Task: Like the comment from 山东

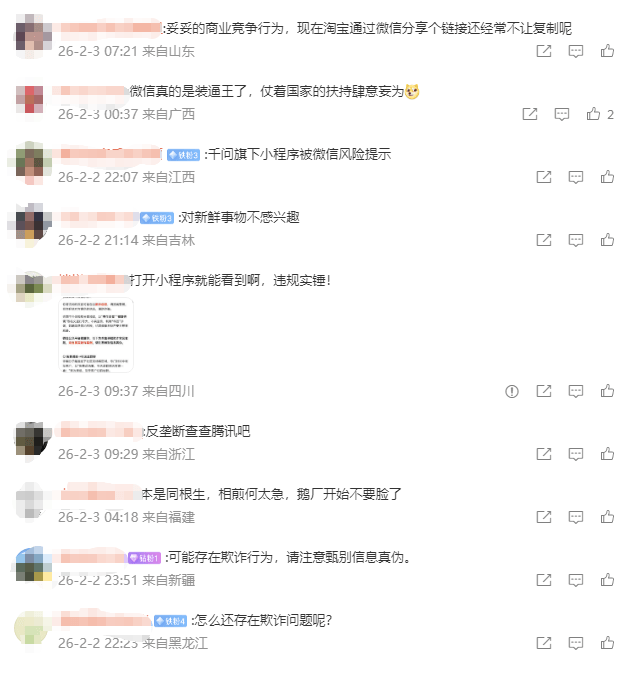Action: (x=607, y=51)
